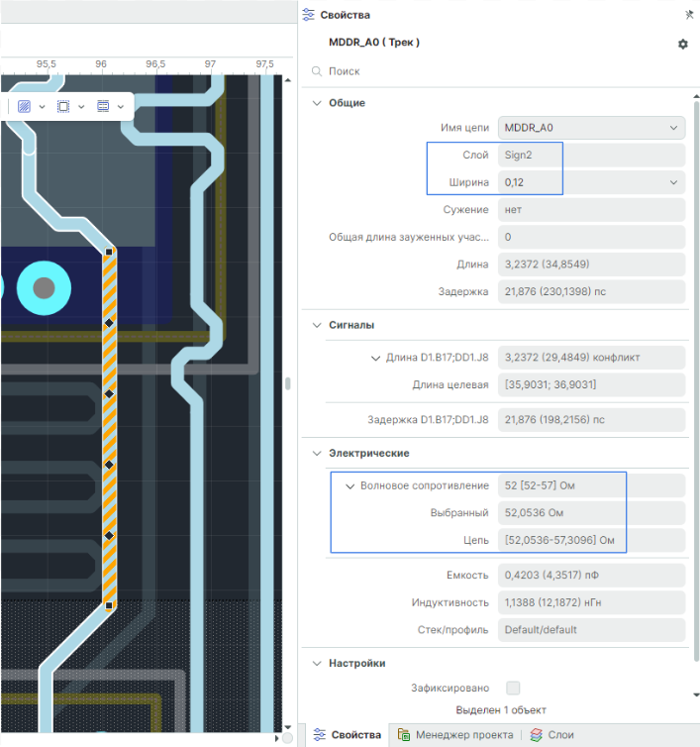Open the hatch fill mode dropdown arrow
The width and height of the screenshot is (700, 747).
(42, 107)
